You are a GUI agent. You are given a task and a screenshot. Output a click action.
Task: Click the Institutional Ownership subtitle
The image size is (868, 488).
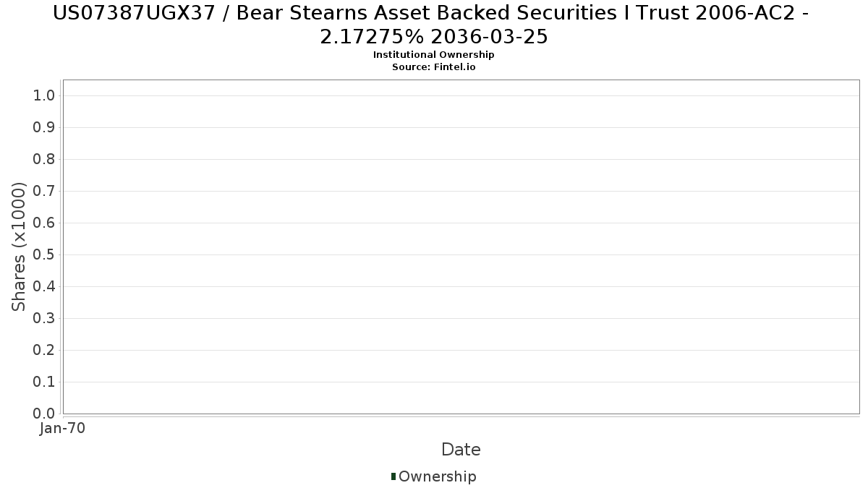[434, 55]
